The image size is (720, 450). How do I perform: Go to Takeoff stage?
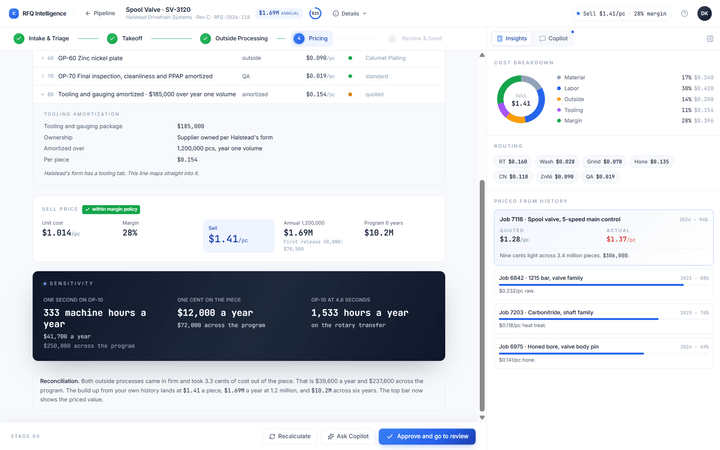(x=124, y=39)
